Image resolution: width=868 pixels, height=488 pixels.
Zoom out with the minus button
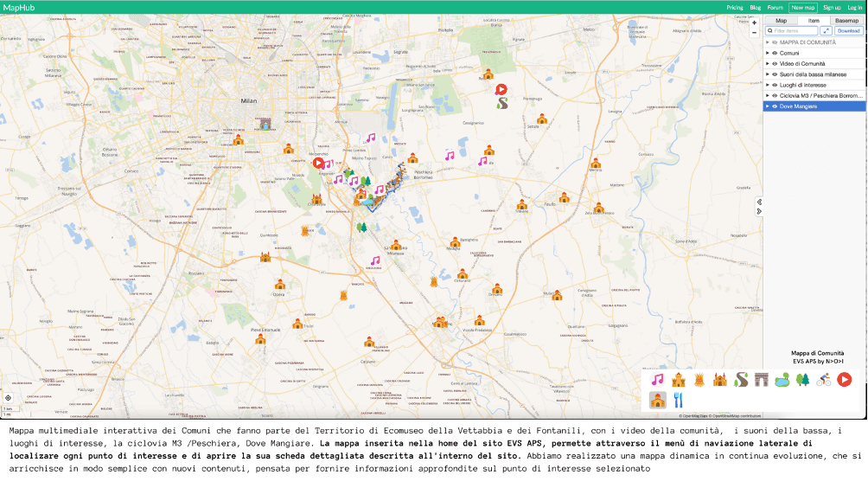click(x=754, y=33)
